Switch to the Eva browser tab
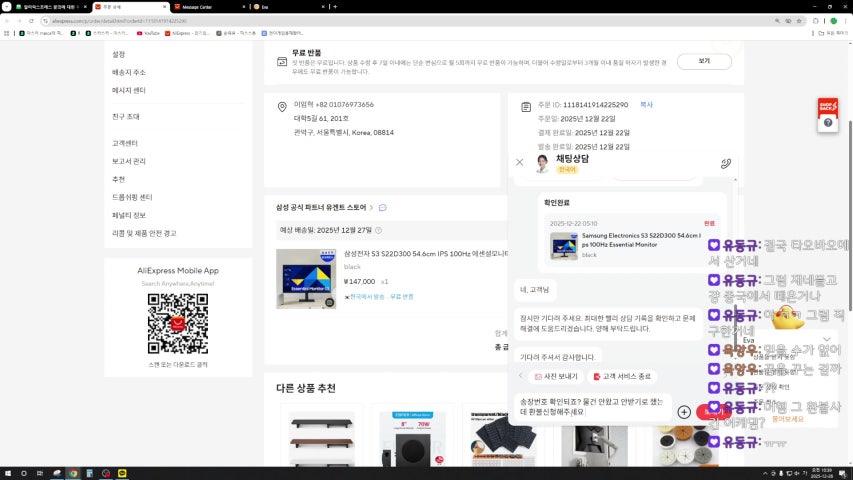This screenshot has width=853, height=480. click(288, 7)
